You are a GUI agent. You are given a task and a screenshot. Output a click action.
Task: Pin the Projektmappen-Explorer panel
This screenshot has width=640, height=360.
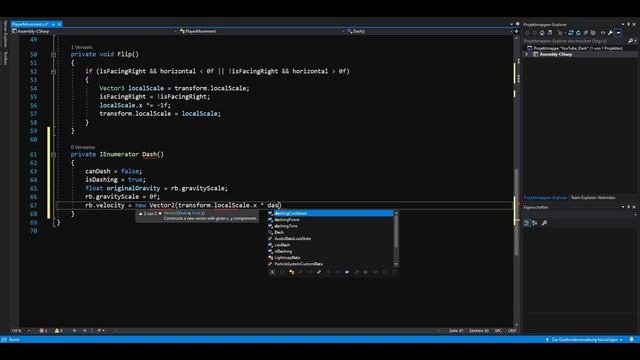[629, 24]
